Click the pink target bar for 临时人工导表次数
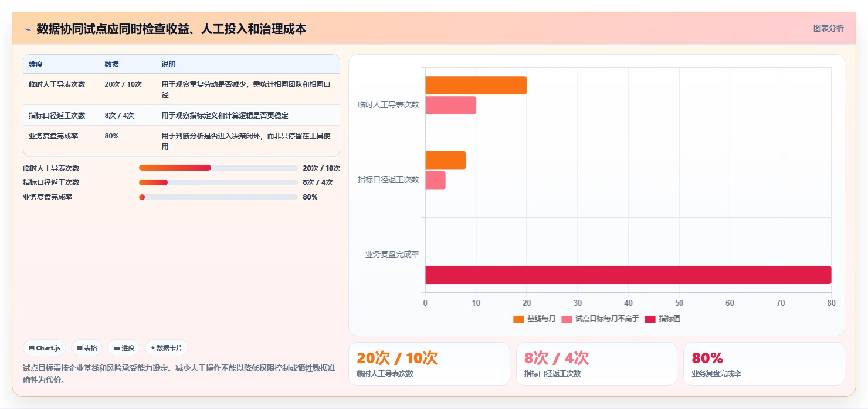Image resolution: width=868 pixels, height=409 pixels. 450,106
